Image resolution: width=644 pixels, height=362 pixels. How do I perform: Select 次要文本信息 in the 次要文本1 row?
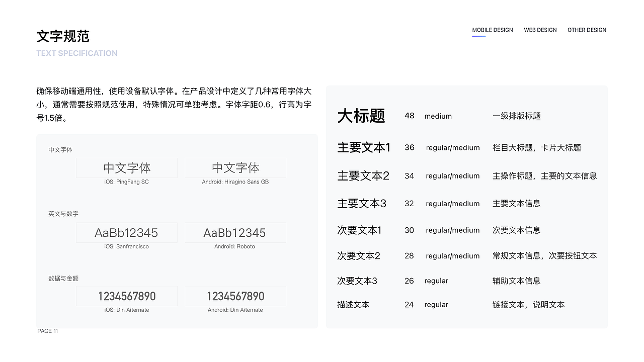pos(517,230)
